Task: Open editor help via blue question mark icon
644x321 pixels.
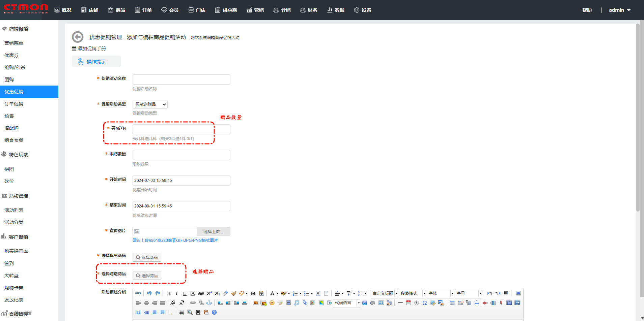Action: (x=214, y=312)
